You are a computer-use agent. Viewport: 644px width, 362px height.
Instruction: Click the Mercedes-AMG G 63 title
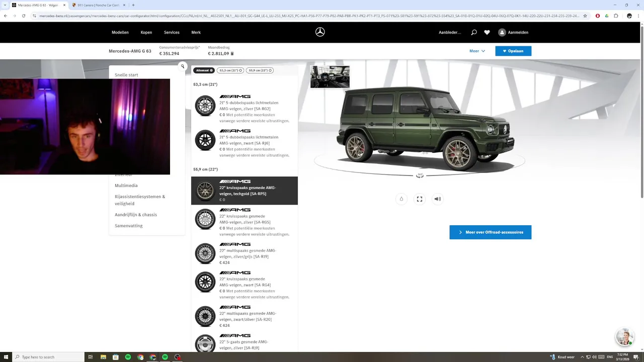[x=130, y=51]
